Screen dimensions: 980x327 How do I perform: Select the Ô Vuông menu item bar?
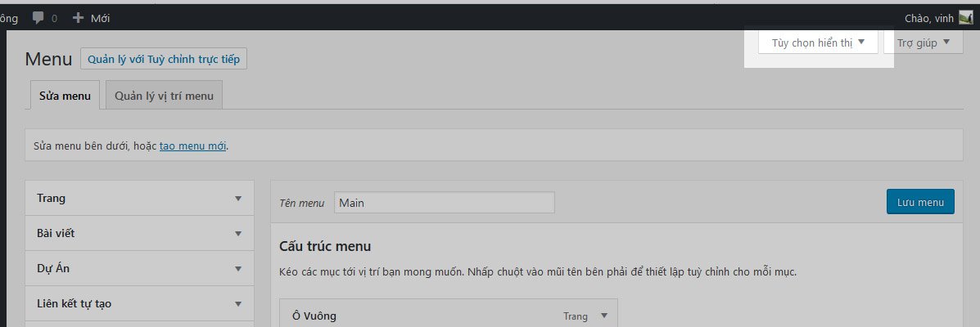[x=409, y=316]
